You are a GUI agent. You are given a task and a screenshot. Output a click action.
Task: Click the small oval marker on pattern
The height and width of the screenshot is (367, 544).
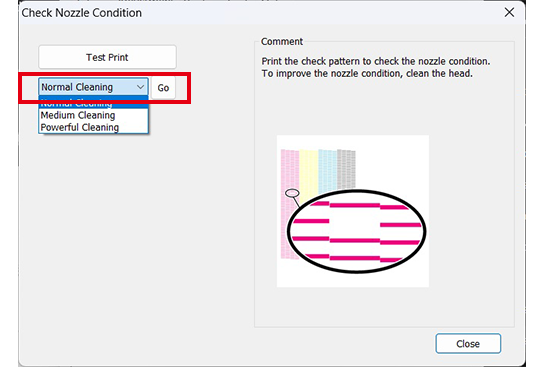(292, 193)
